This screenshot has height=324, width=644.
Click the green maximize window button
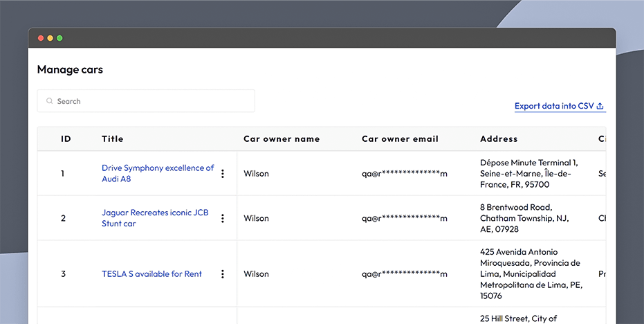pyautogui.click(x=59, y=38)
